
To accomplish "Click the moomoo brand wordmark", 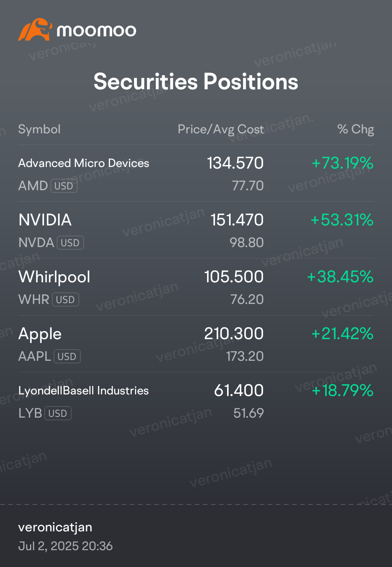I will pos(96,30).
